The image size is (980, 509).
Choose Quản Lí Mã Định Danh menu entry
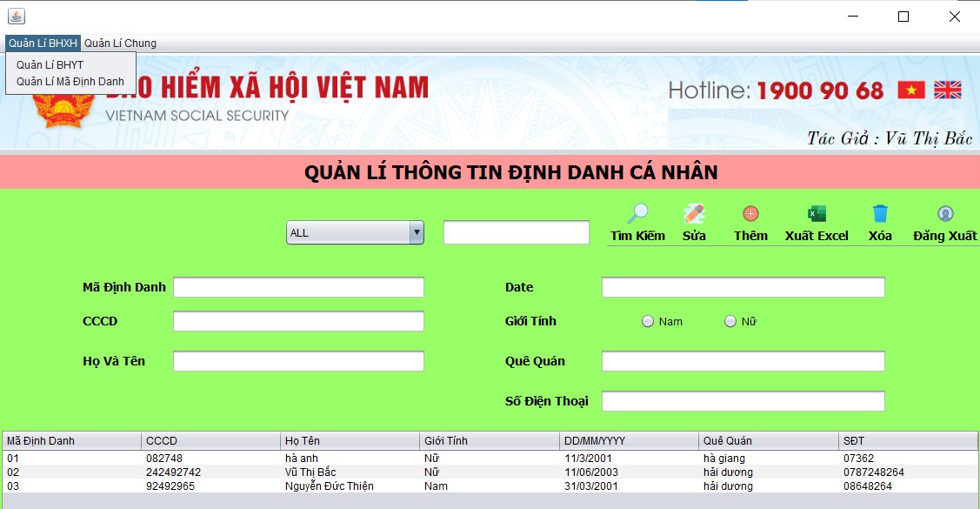70,81
